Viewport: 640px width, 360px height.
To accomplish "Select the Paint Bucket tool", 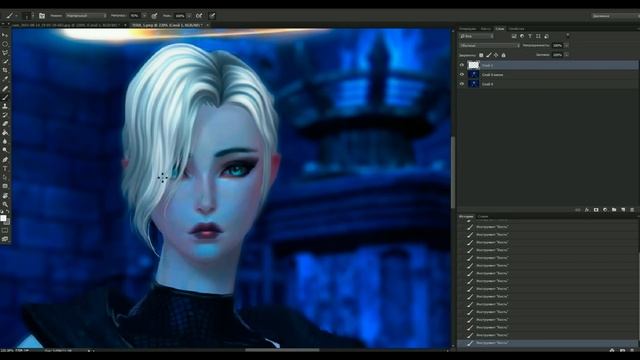I will (5, 133).
